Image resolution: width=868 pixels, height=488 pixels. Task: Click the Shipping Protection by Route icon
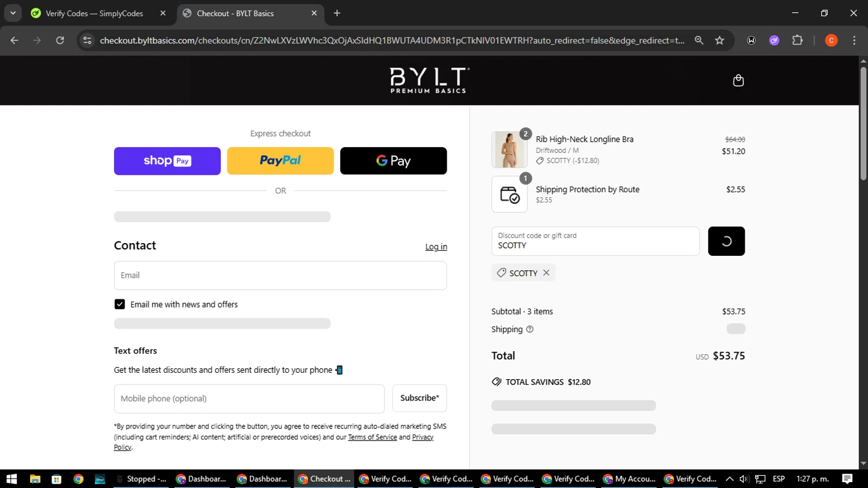tap(509, 195)
